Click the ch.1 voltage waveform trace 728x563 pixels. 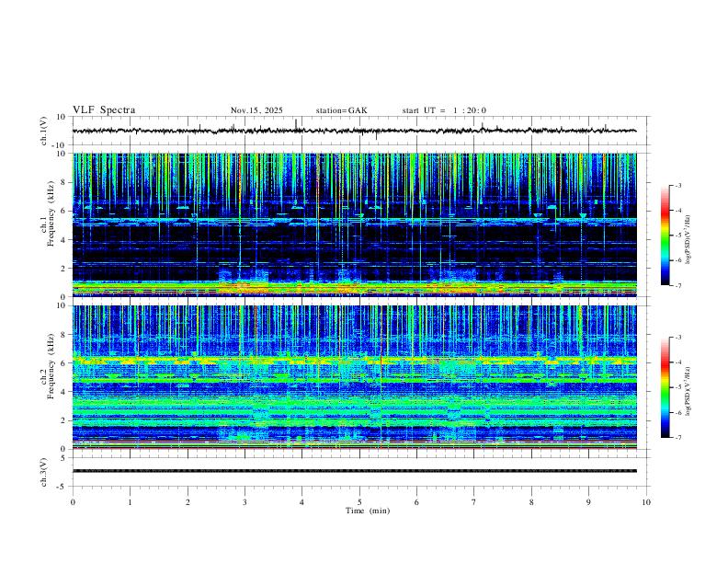coord(354,131)
